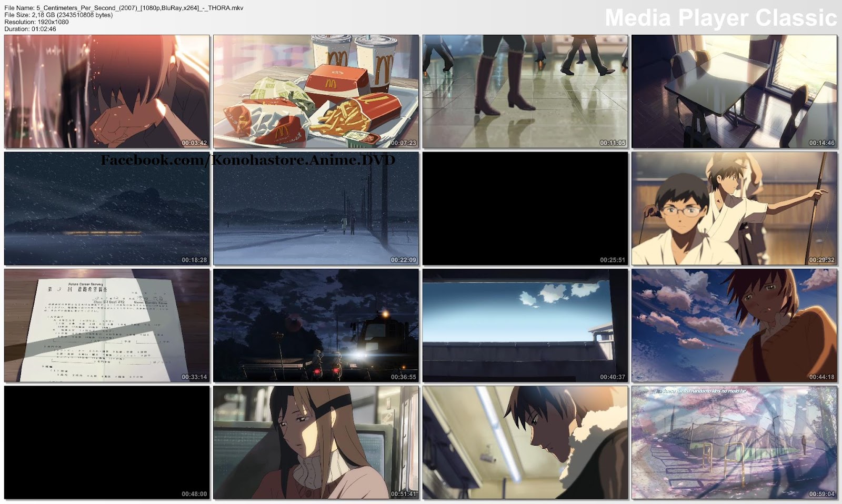Open the crying character thumbnail at 00:03:42

(x=107, y=92)
